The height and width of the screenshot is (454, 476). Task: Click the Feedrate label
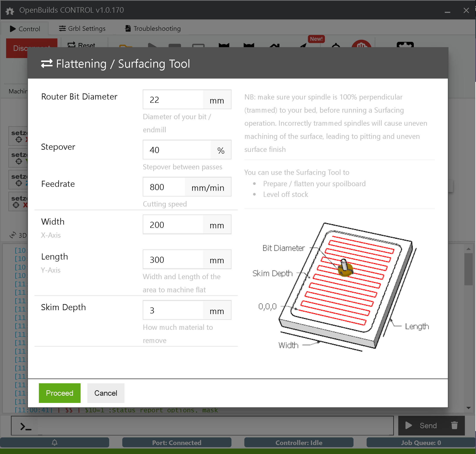click(x=58, y=184)
